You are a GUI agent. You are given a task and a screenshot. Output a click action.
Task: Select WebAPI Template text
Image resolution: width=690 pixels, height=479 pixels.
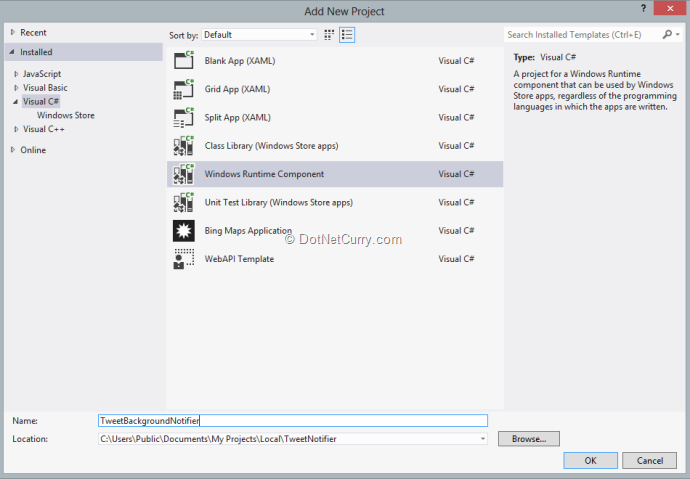239,259
